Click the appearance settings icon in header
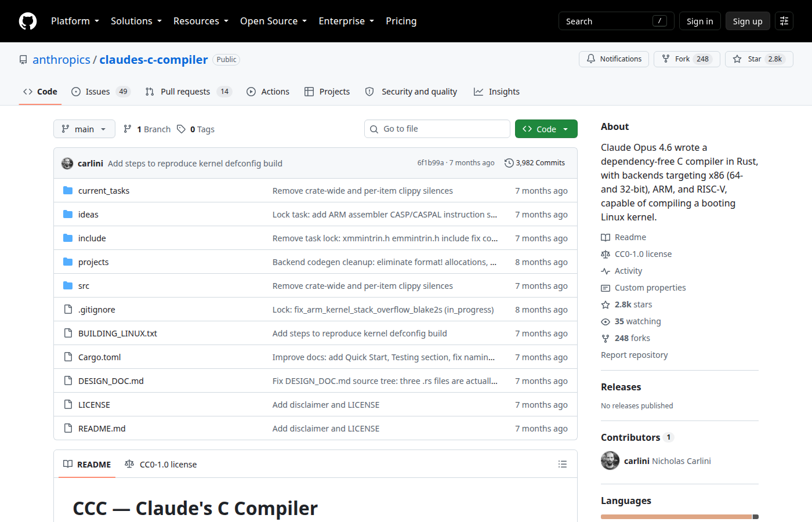812x522 pixels. tap(784, 21)
